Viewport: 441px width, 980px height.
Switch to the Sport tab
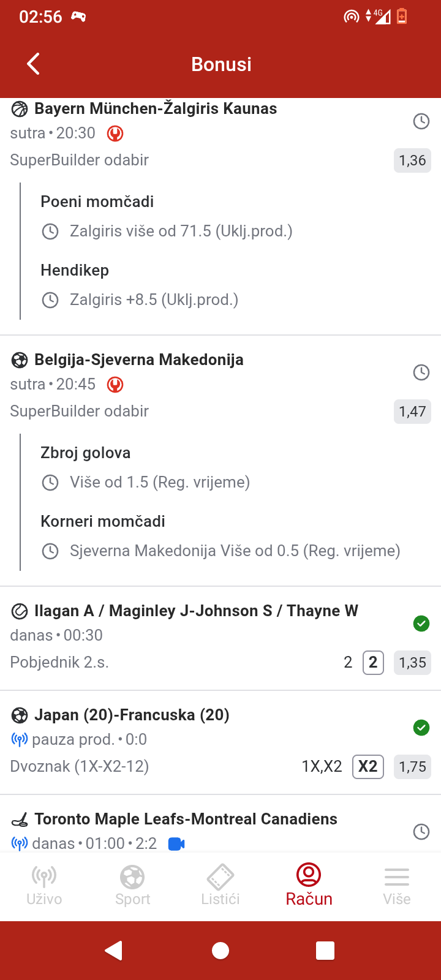(132, 886)
